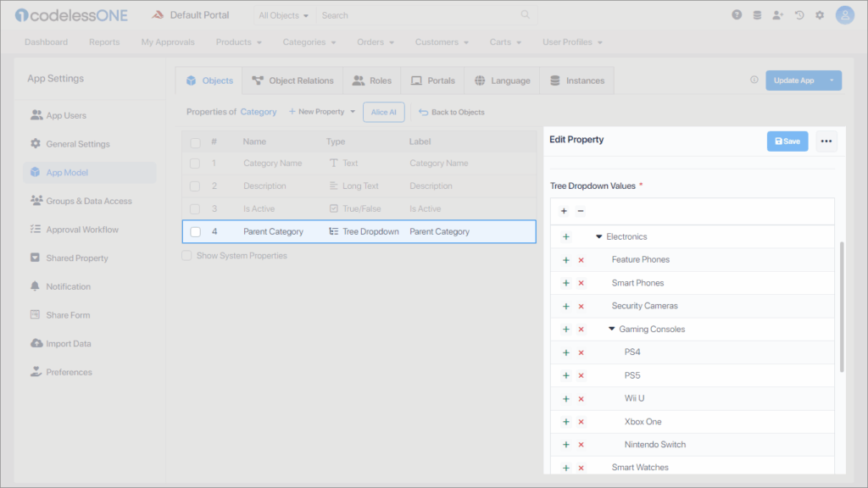
Task: Check the Is Active row checkbox
Action: [195, 209]
